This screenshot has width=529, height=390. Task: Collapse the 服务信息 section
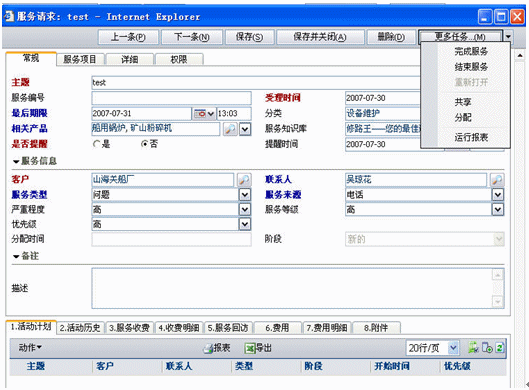click(16, 162)
